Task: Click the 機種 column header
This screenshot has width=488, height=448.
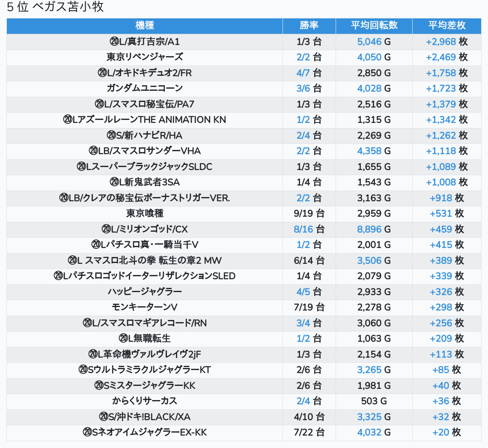Action: coord(145,26)
